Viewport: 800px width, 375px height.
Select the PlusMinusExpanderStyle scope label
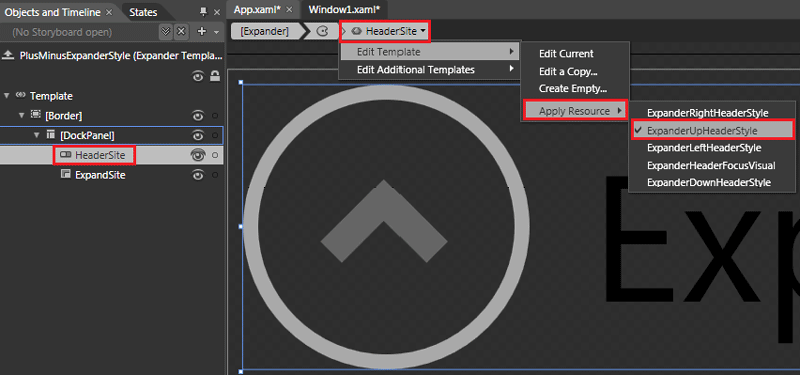[x=121, y=55]
